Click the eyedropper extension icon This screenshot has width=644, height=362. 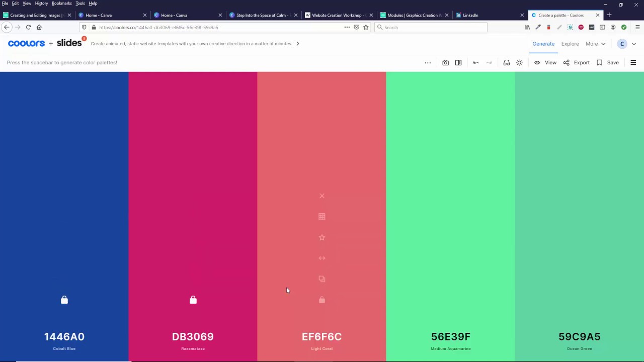coord(538,27)
